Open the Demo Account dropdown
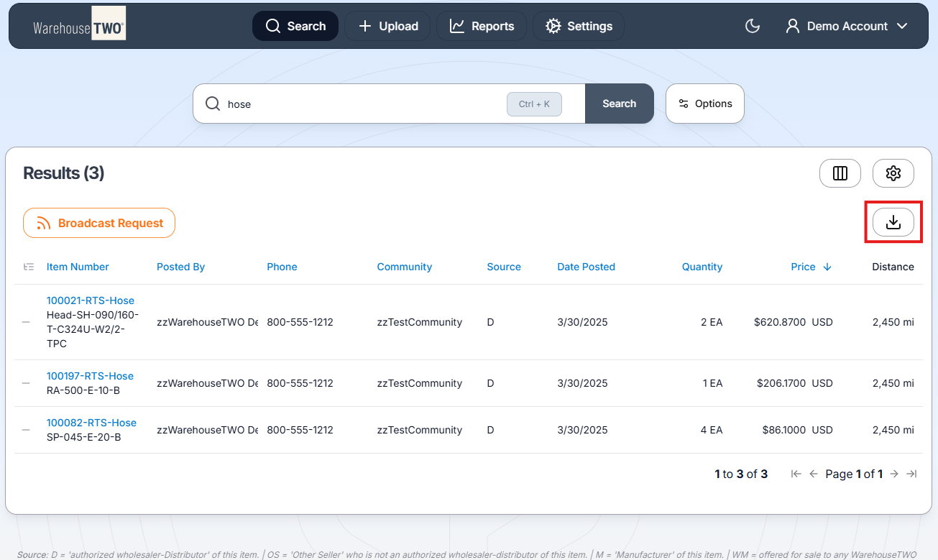This screenshot has width=938, height=560. pyautogui.click(x=847, y=27)
